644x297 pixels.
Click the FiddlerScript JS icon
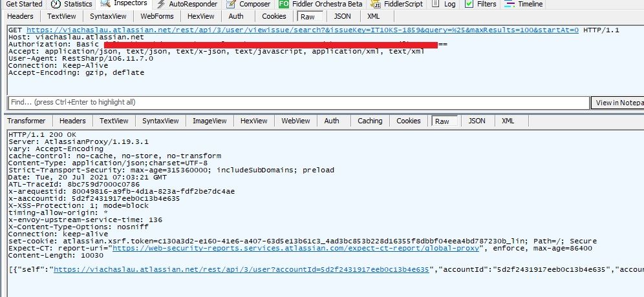376,4
